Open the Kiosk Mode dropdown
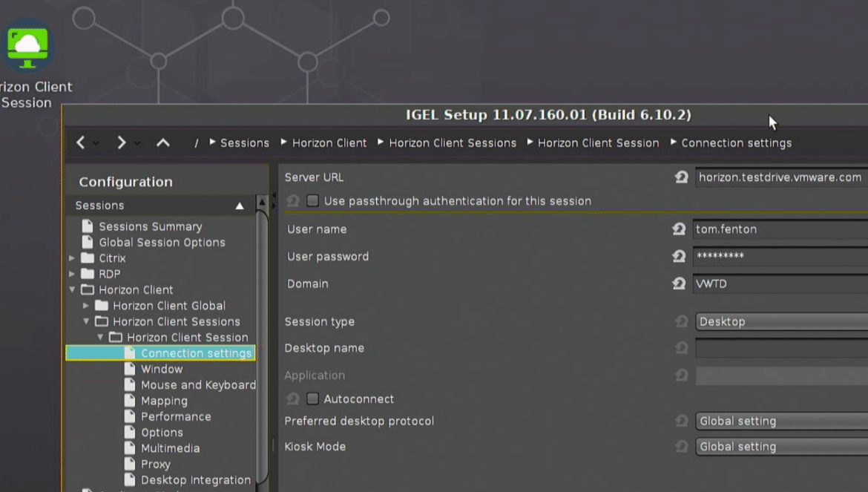868x492 pixels. (x=782, y=447)
